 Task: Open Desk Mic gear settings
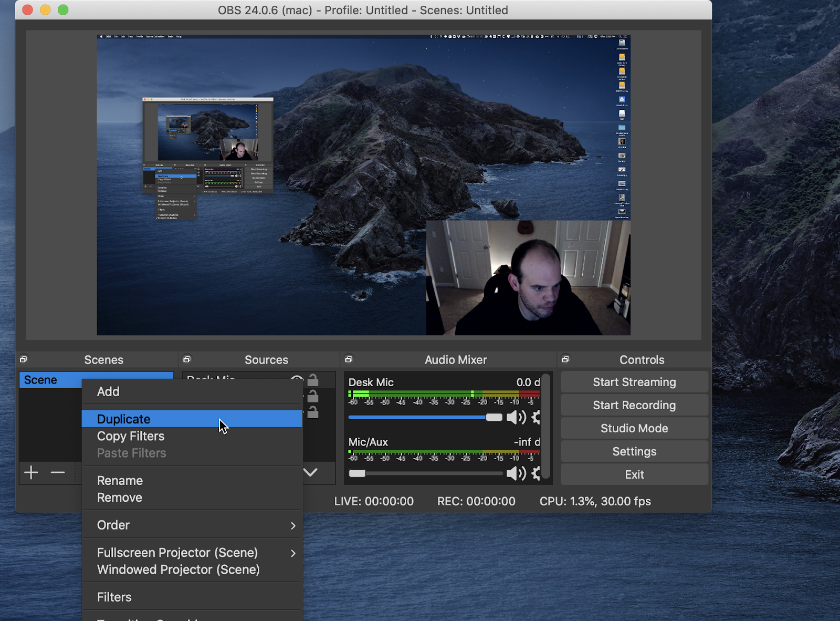(535, 418)
